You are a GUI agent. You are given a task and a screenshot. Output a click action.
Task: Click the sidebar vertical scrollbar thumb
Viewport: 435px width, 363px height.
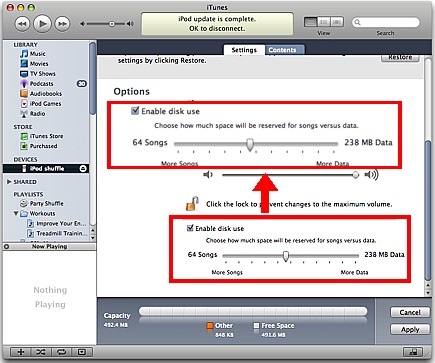(93, 78)
